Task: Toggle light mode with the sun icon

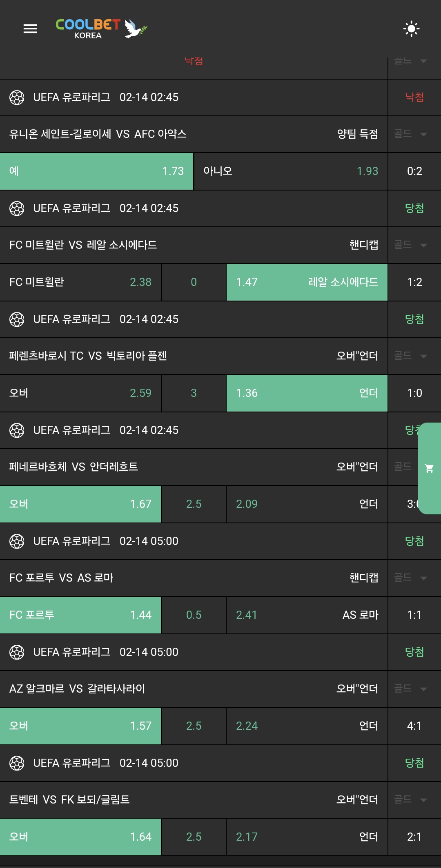Action: 411,29
